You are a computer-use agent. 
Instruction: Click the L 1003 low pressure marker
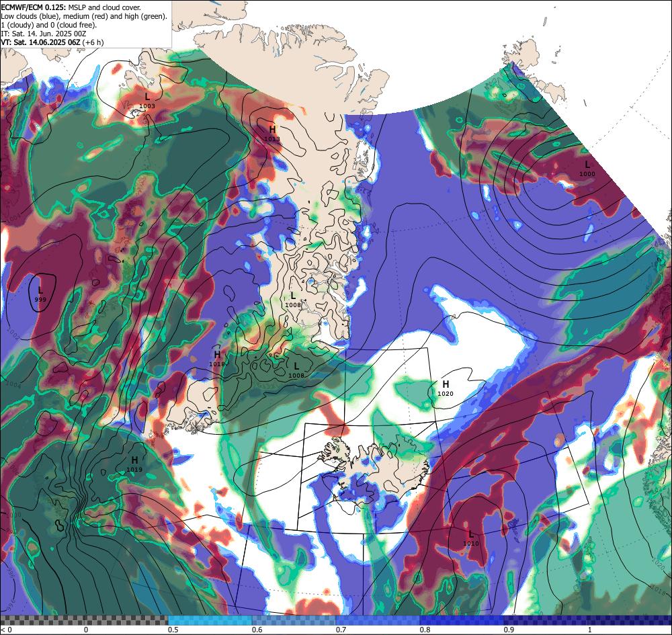pyautogui.click(x=147, y=101)
